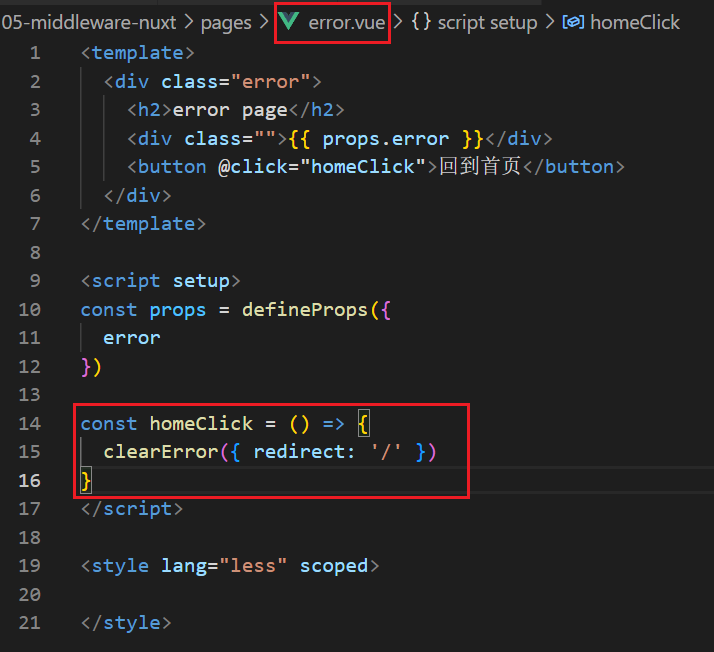The width and height of the screenshot is (714, 652).
Task: Click the curly braces icon before script setup
Action: [x=421, y=22]
